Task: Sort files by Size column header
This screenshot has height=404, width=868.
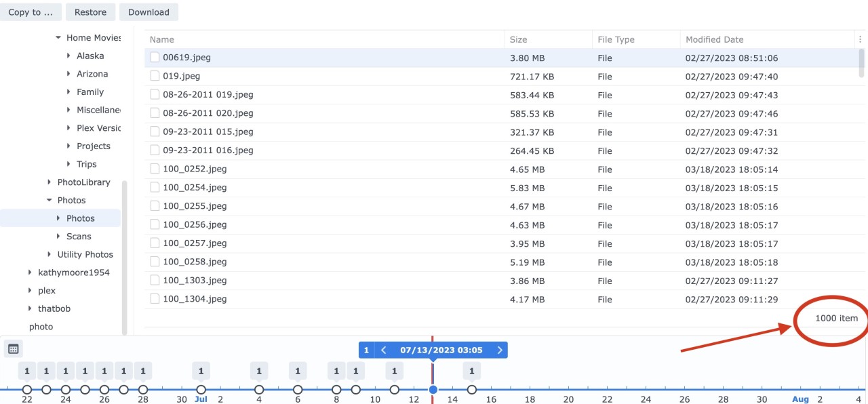Action: coord(518,39)
